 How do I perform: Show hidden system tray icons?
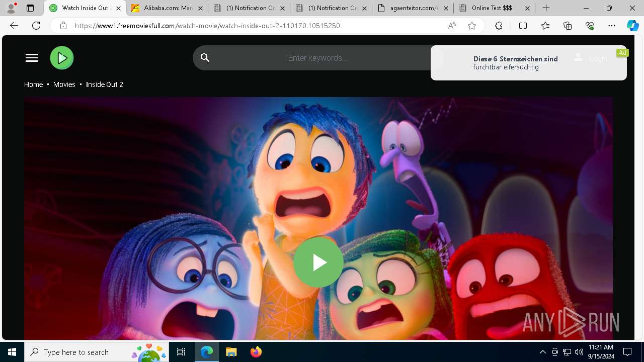[542, 352]
